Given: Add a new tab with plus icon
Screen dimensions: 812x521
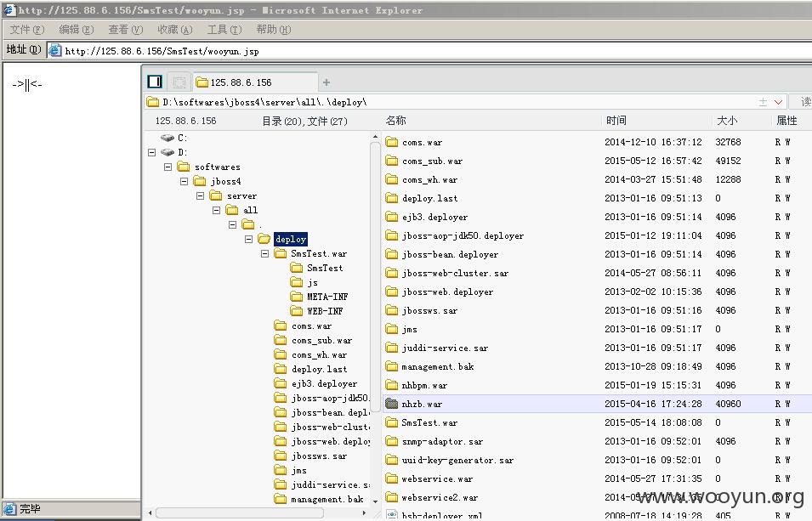Looking at the screenshot, I should 327,82.
